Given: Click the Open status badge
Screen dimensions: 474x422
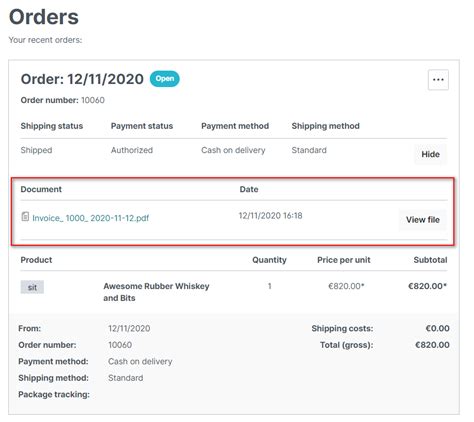Looking at the screenshot, I should click(165, 79).
